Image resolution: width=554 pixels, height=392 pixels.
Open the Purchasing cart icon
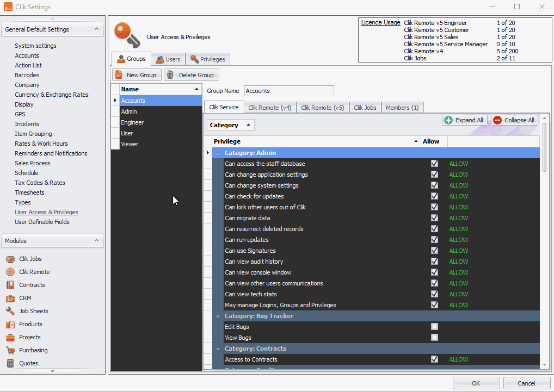(x=10, y=350)
